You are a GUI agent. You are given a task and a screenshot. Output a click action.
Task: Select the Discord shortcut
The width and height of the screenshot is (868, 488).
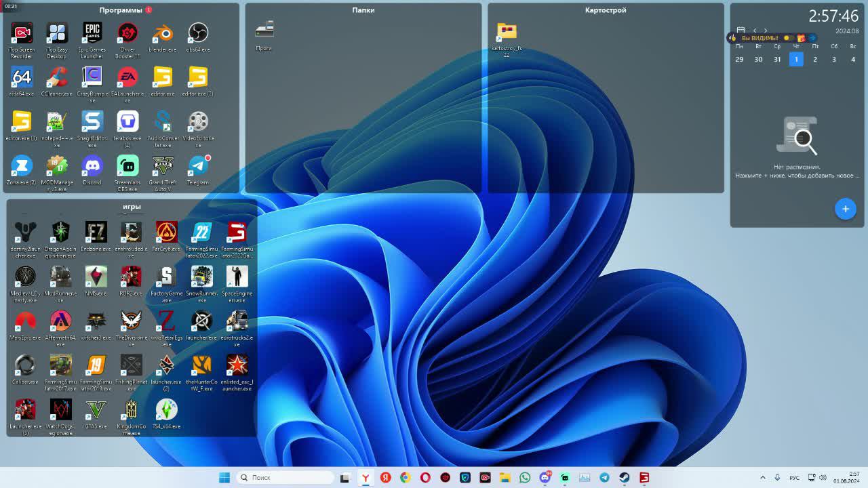pos(92,170)
